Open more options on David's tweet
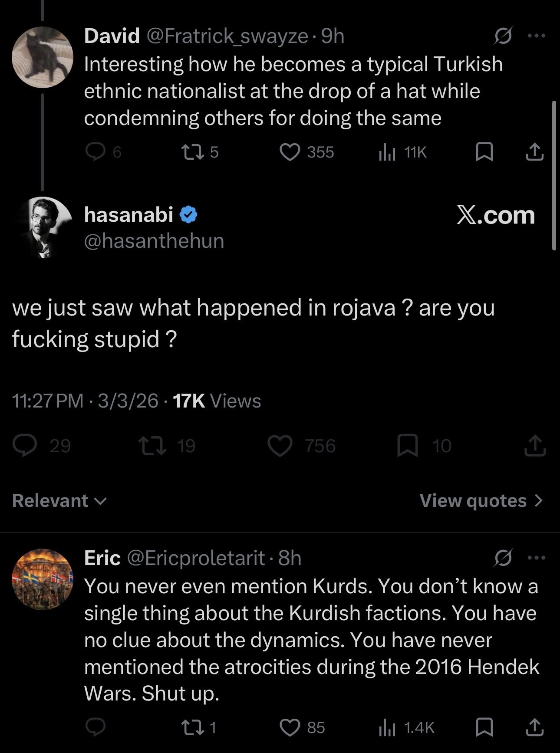The image size is (560, 753). (537, 36)
